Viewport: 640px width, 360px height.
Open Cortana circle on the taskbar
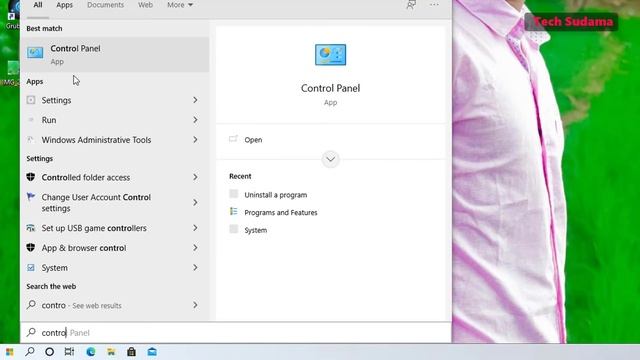49,352
